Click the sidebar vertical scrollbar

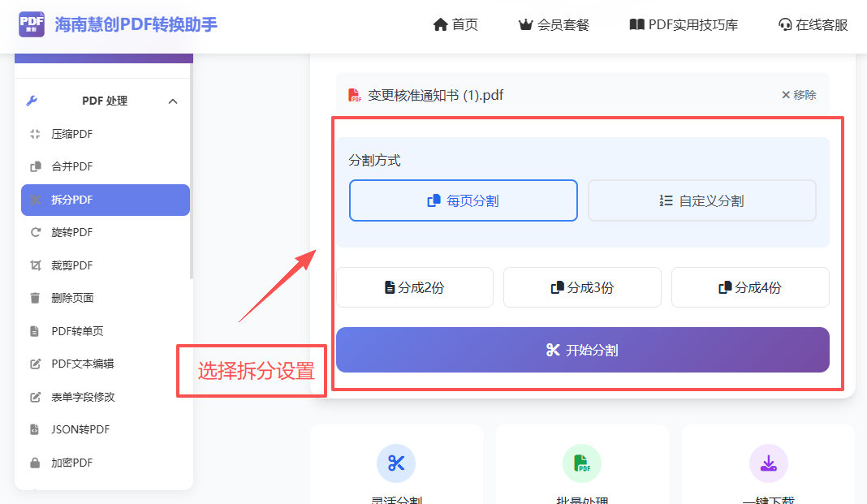192,171
